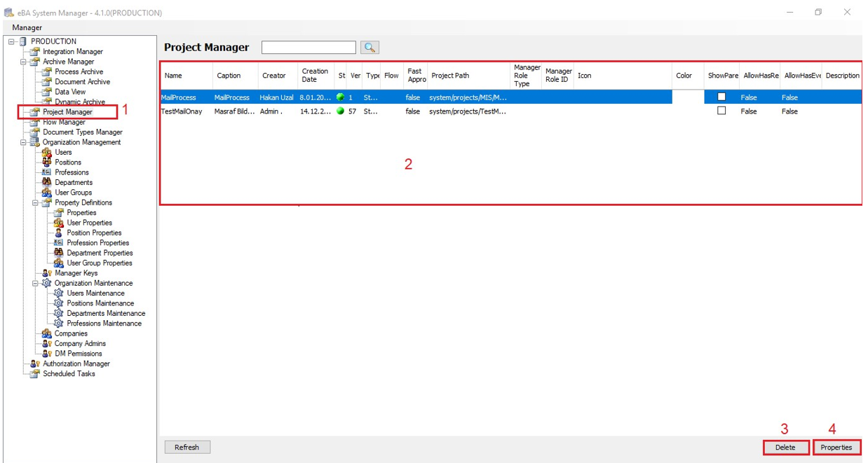Sort by the Creator column header
868x463 pixels.
tap(278, 76)
